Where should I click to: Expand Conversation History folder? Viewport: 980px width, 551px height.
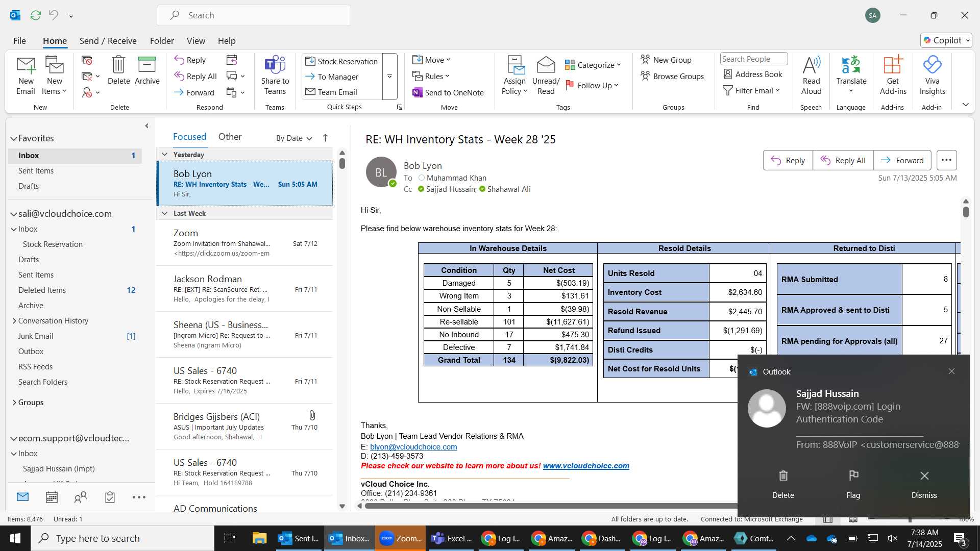point(14,321)
